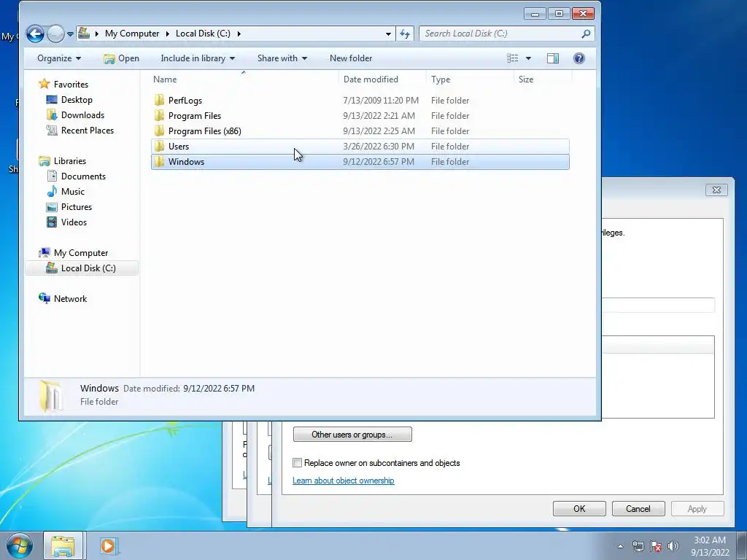Click the search magnifier icon

[586, 34]
